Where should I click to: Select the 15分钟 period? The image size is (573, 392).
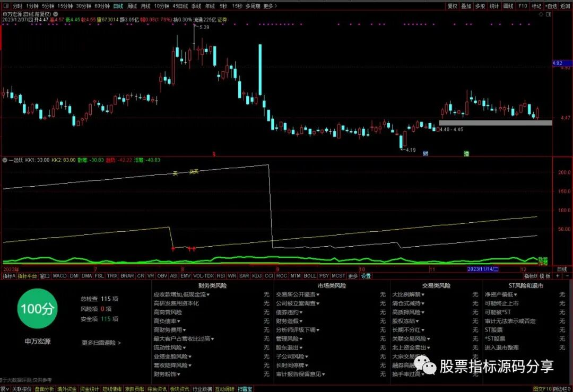pyautogui.click(x=65, y=6)
